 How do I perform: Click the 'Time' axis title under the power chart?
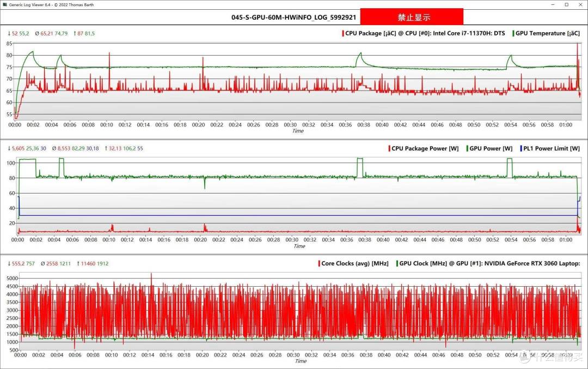299,246
